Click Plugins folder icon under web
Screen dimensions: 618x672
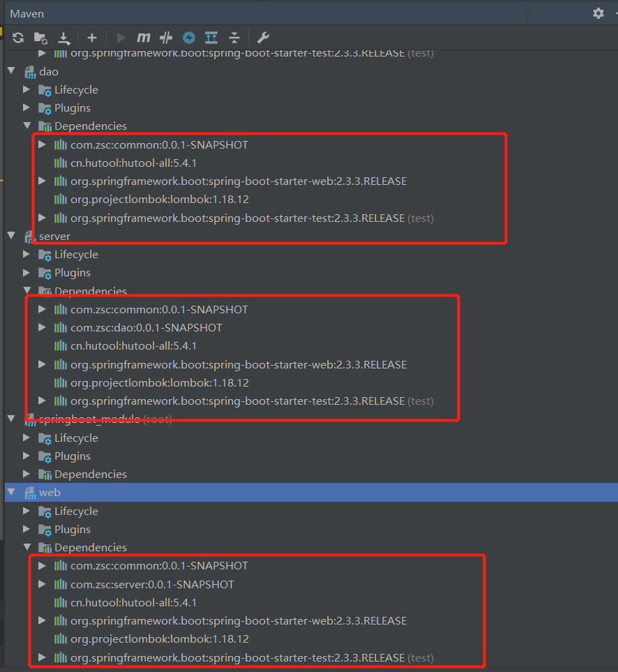coord(45,530)
